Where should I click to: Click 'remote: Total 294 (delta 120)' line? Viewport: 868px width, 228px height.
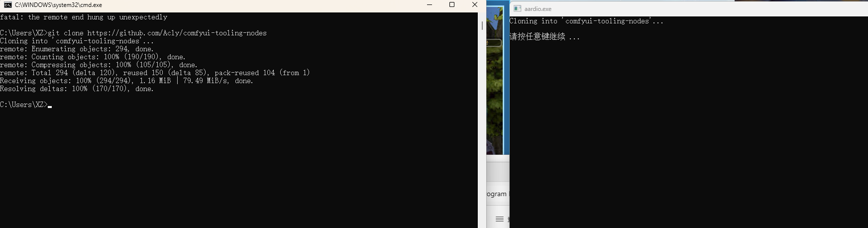tap(155, 73)
